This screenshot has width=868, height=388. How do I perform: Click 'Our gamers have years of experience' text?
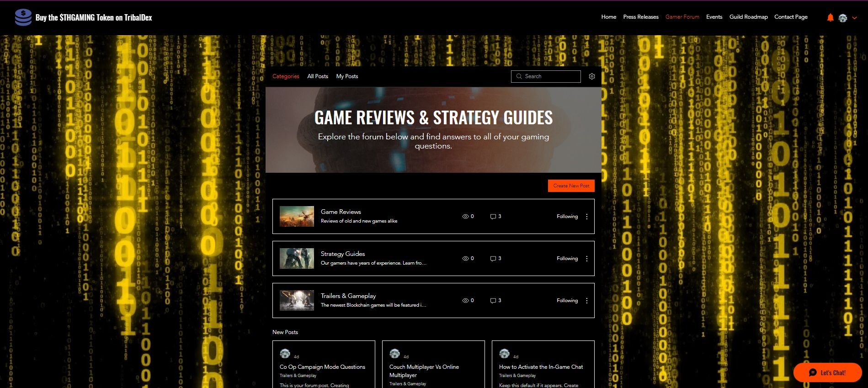point(373,263)
